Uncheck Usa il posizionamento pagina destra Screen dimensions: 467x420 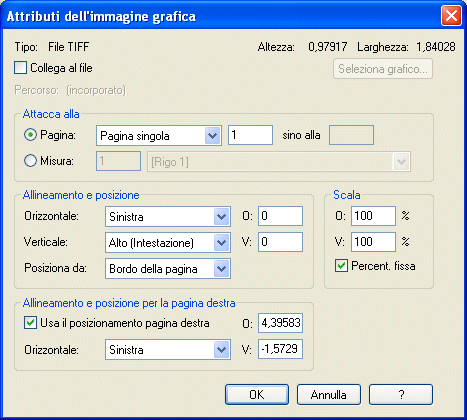pyautogui.click(x=30, y=323)
